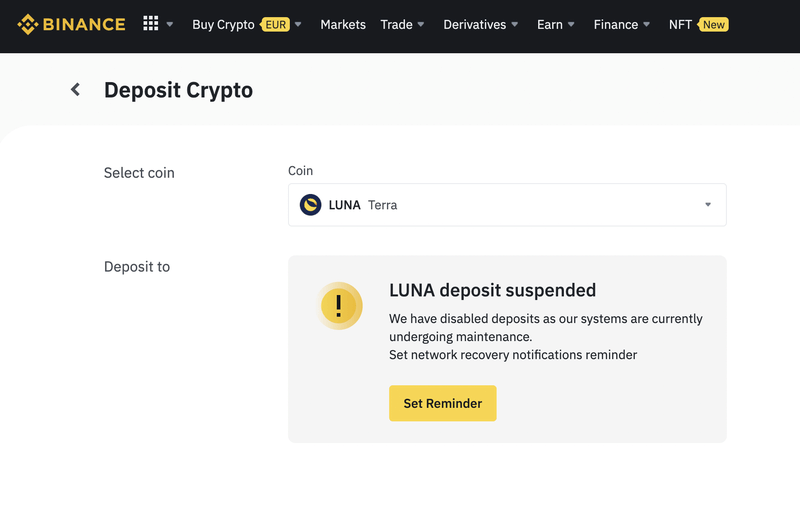Click the 'Coin' field label
Viewport: 800px width, 508px height.
pos(301,171)
